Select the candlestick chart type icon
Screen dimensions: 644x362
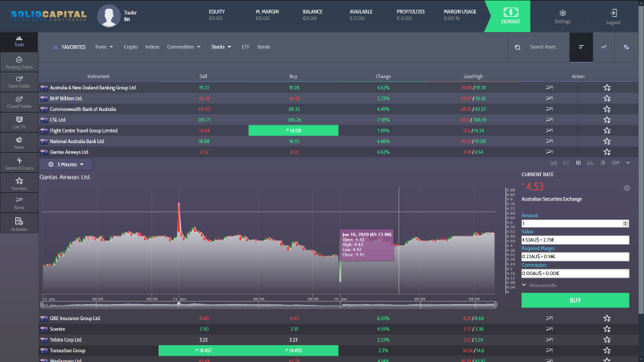point(578,163)
